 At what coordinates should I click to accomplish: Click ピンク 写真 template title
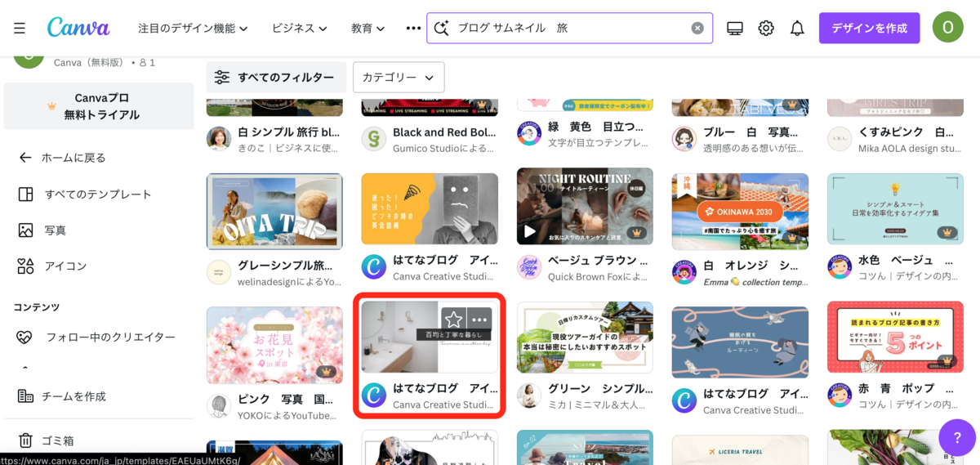tap(286, 399)
